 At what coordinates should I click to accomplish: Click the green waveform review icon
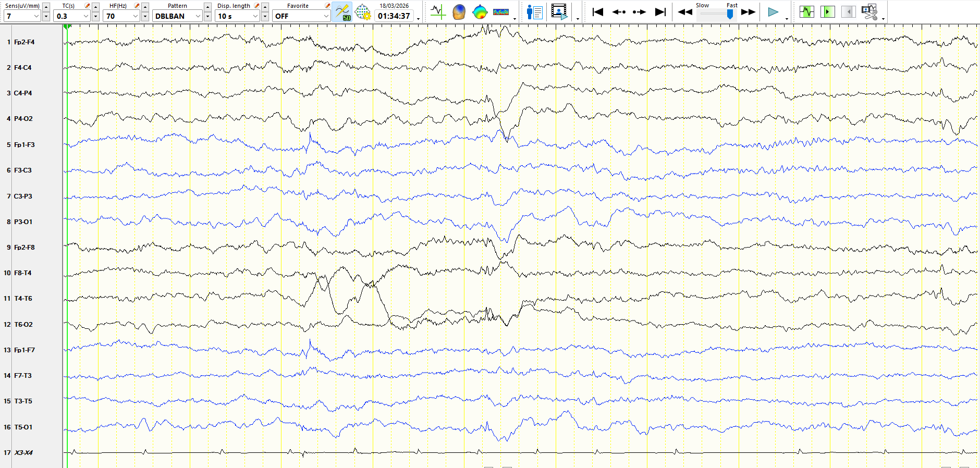[x=806, y=11]
